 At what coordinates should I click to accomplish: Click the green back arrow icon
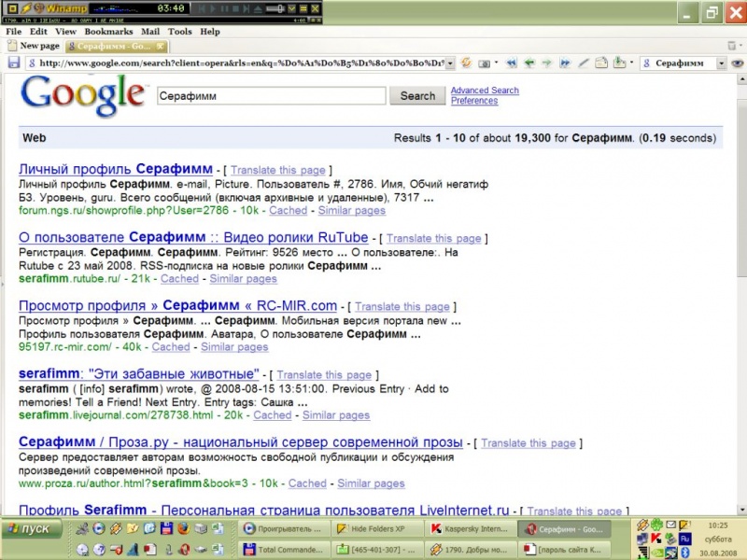pyautogui.click(x=529, y=63)
